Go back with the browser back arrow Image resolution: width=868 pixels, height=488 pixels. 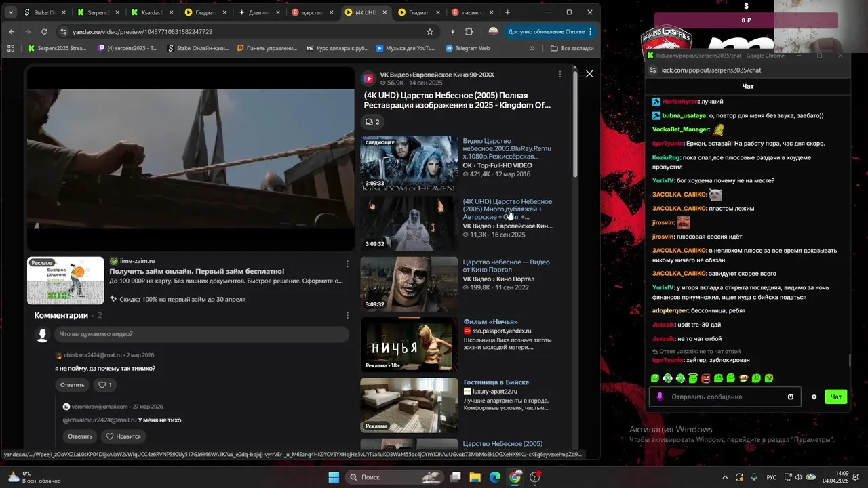pos(12,31)
